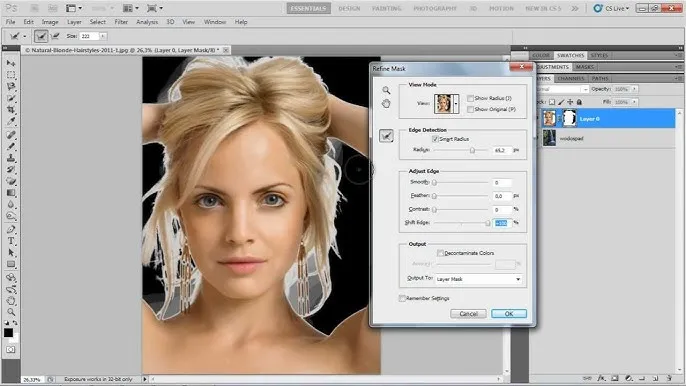The height and width of the screenshot is (386, 686).
Task: Open the Select menu
Action: [x=98, y=22]
